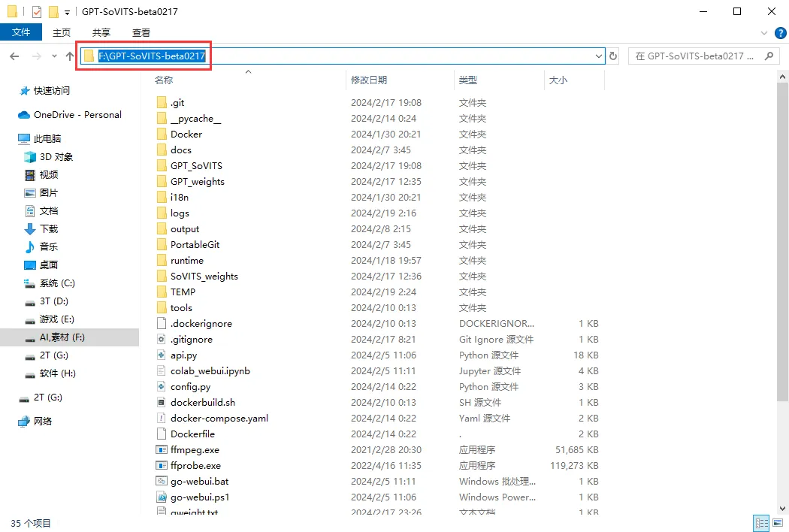
Task: Select the runtime folder name
Action: pyautogui.click(x=186, y=261)
